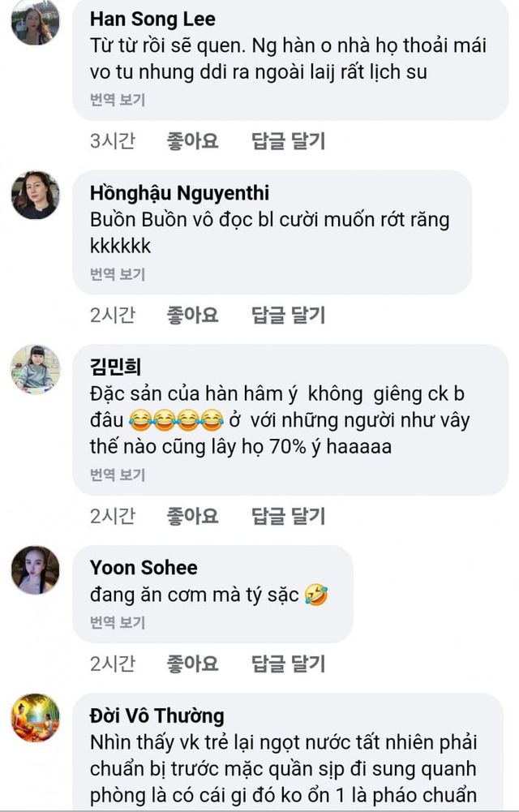This screenshot has width=519, height=812.
Task: Open Hồnghậu Nguyenthi's name link
Action: 179,193
